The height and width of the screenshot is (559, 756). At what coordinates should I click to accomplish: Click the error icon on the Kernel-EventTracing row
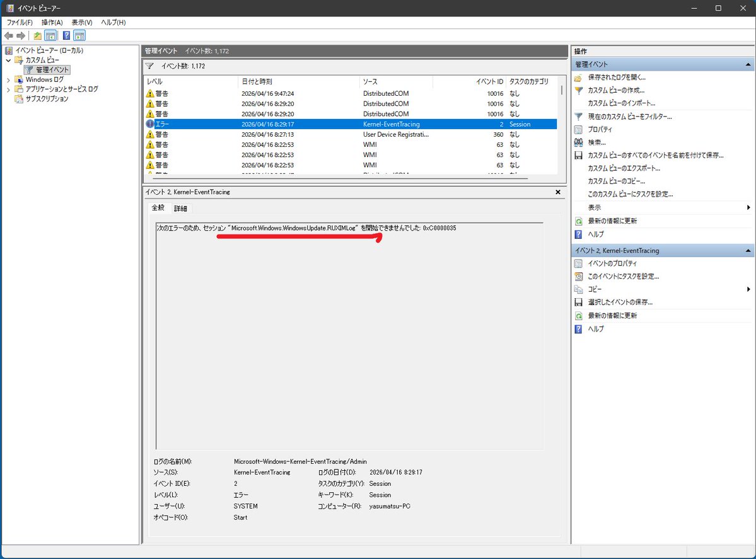(x=150, y=124)
